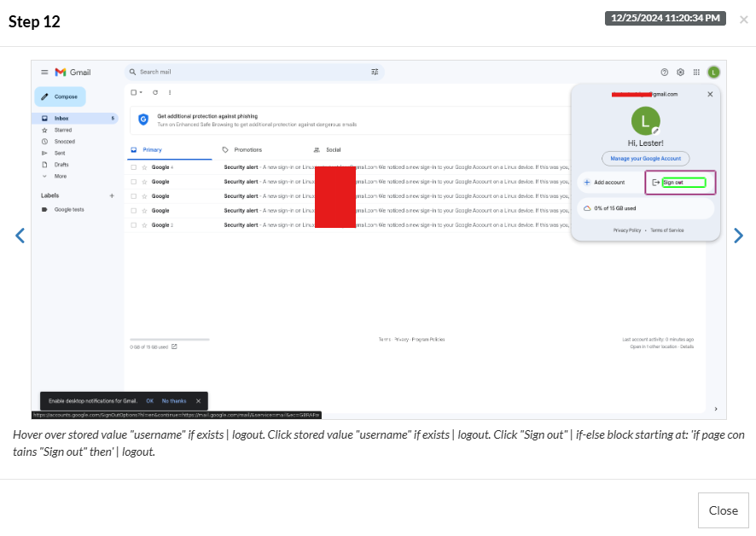Screen dimensions: 756x536
Task: Click the search options filter icon
Action: coord(375,73)
